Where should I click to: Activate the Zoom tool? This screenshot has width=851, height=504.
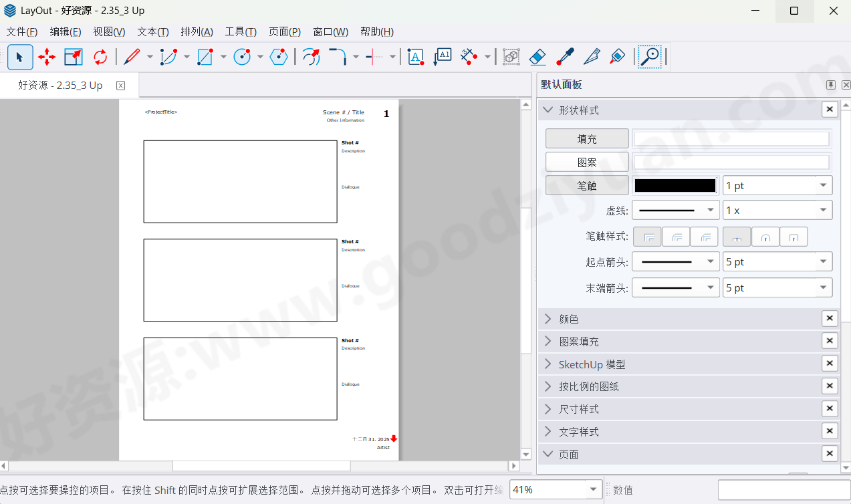(649, 57)
